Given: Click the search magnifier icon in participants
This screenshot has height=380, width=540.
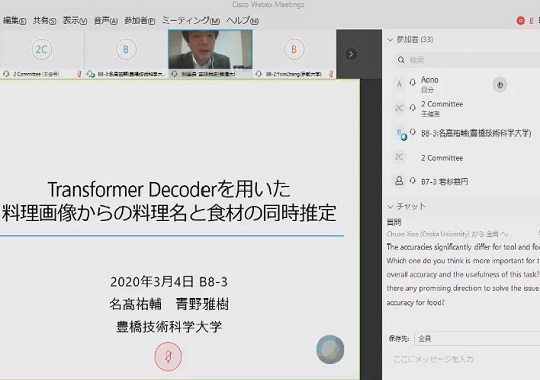Looking at the screenshot, I should (x=401, y=60).
